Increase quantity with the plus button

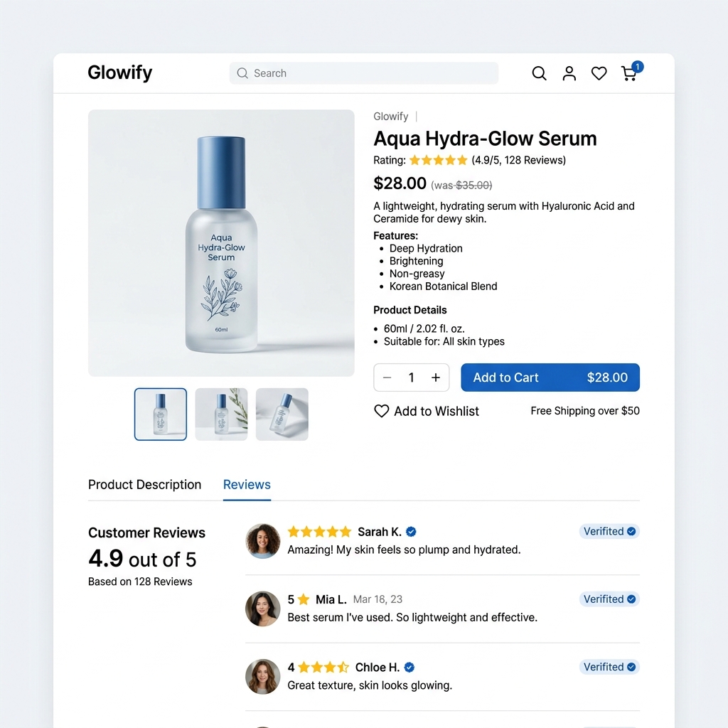pos(436,378)
